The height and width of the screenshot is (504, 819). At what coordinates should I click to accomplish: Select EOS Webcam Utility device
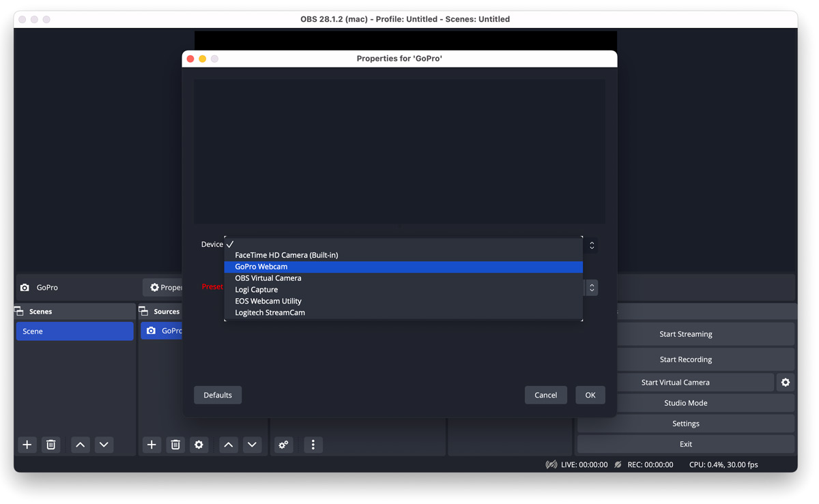268,301
